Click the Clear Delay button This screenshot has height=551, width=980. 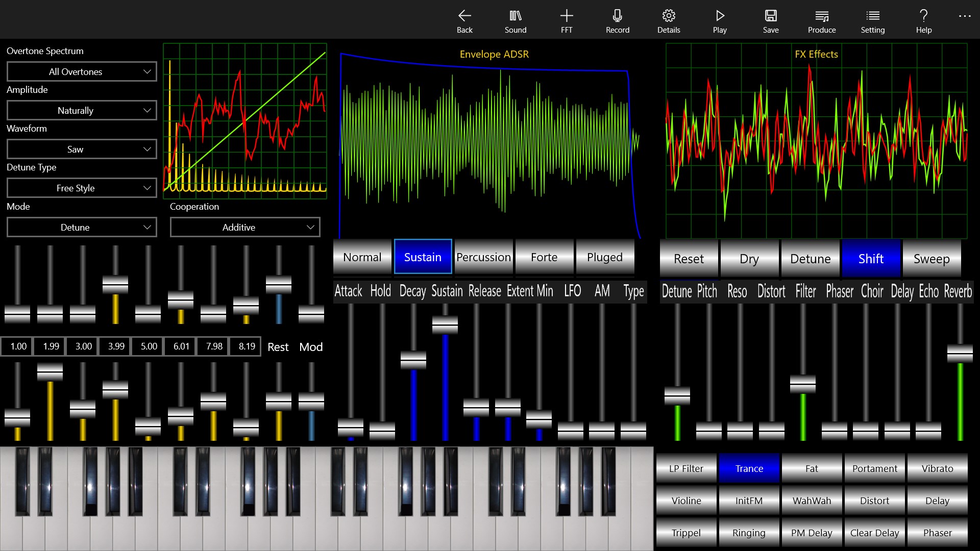coord(874,533)
